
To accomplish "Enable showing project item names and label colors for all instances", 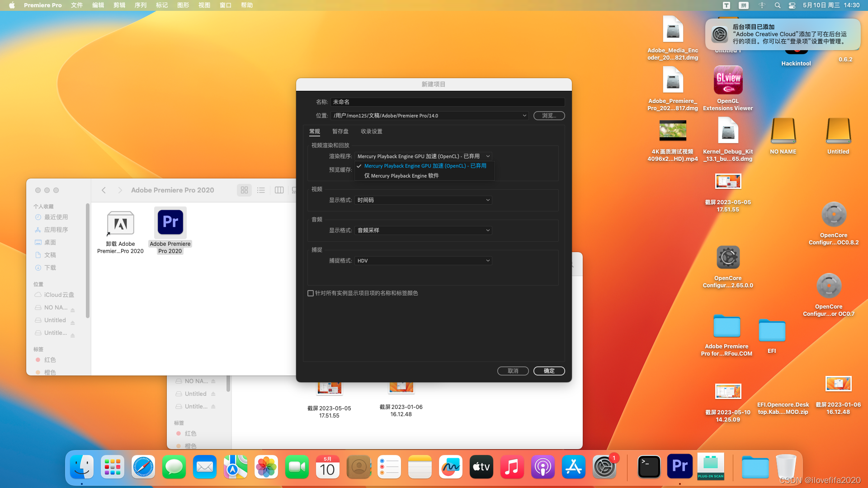I will [x=311, y=293].
